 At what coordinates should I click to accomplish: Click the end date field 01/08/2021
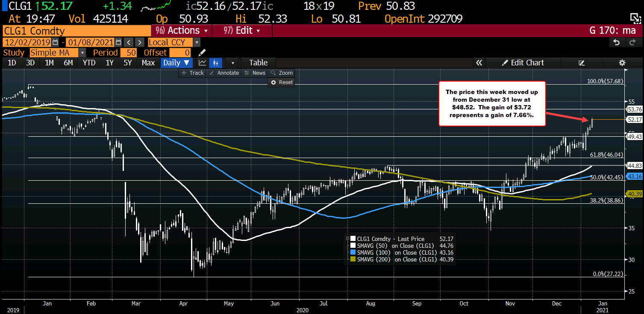tap(90, 42)
